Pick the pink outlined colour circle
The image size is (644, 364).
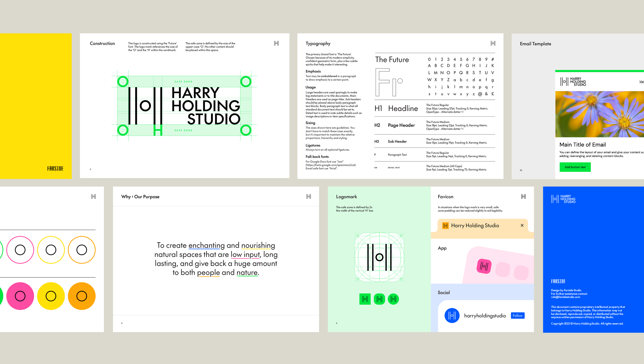click(x=20, y=250)
